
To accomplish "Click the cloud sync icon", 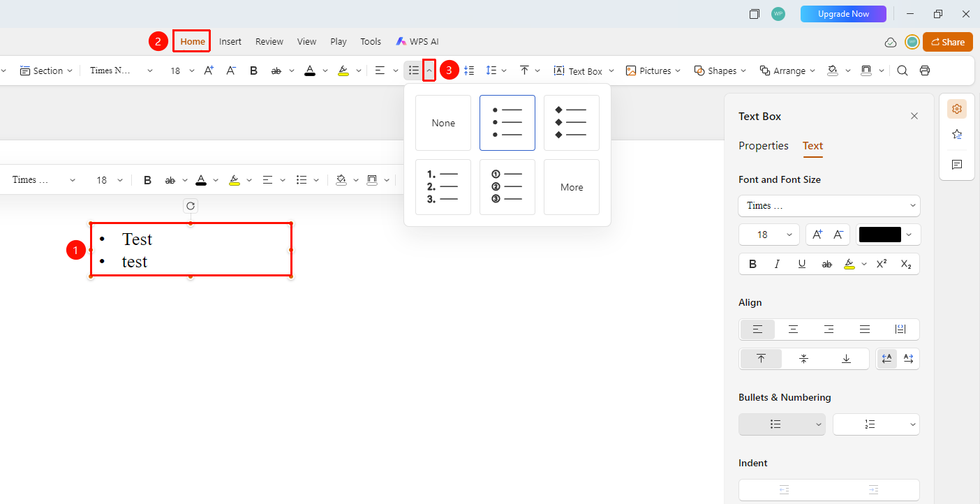I will (x=891, y=42).
